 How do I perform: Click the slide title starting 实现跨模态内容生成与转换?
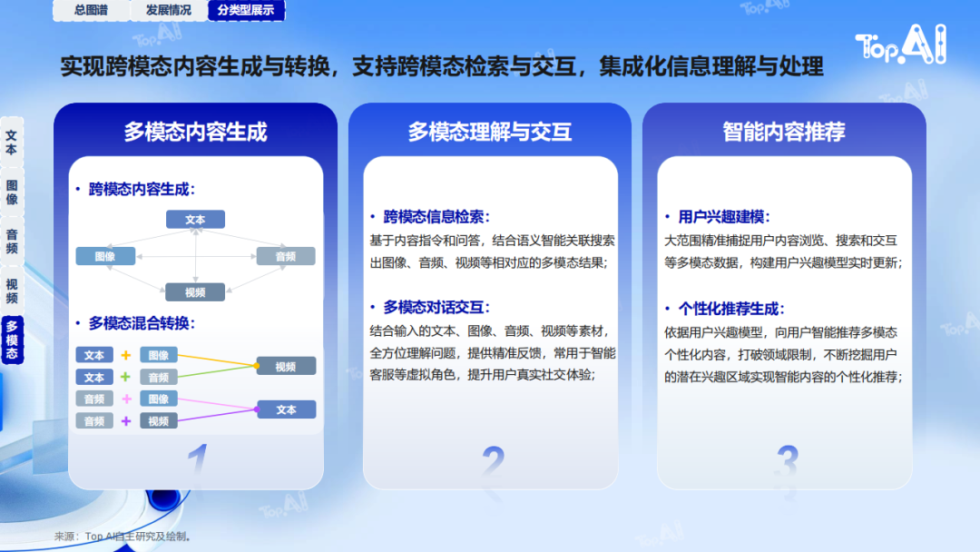pos(442,66)
